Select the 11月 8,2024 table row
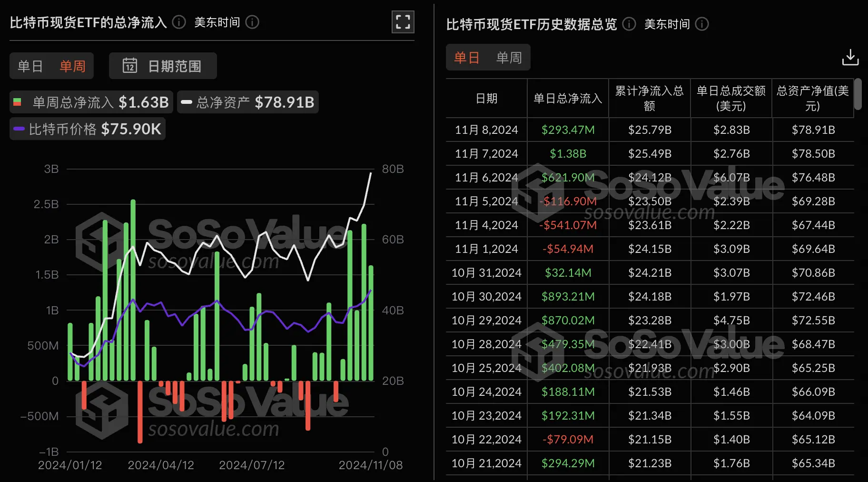The image size is (868, 482). pos(486,130)
